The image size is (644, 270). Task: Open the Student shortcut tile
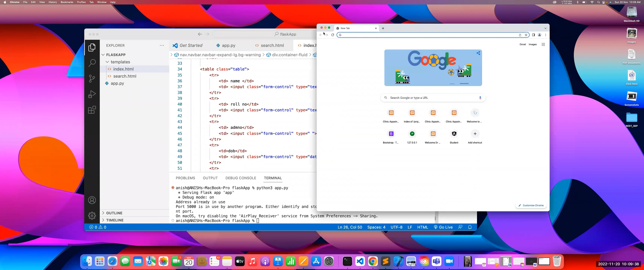click(x=454, y=137)
